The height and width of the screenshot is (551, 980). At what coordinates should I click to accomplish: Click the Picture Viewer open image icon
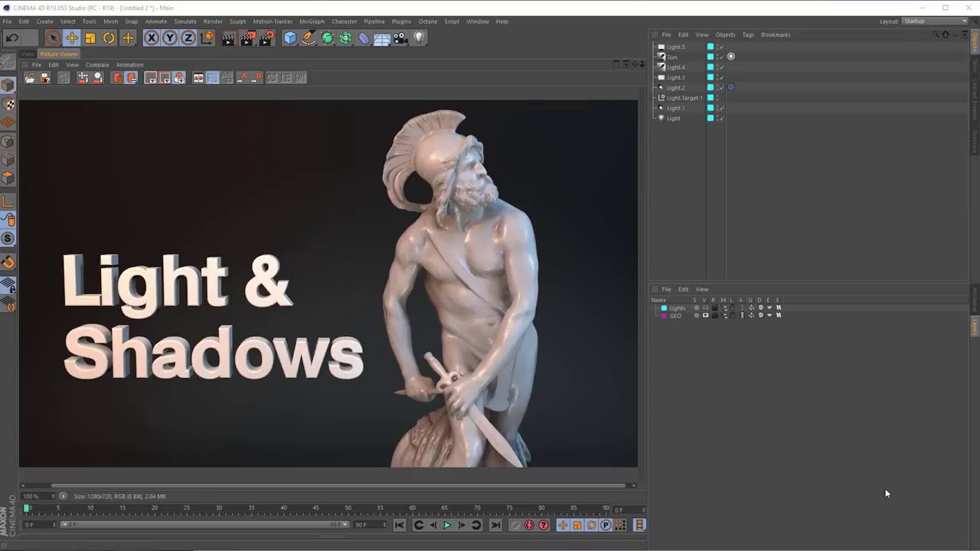pyautogui.click(x=30, y=78)
